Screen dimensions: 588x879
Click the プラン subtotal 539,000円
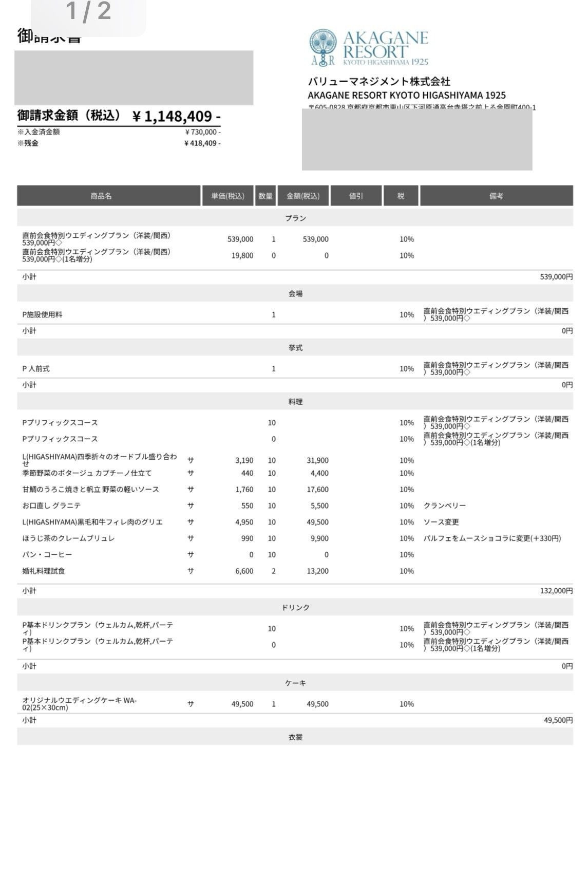point(557,277)
